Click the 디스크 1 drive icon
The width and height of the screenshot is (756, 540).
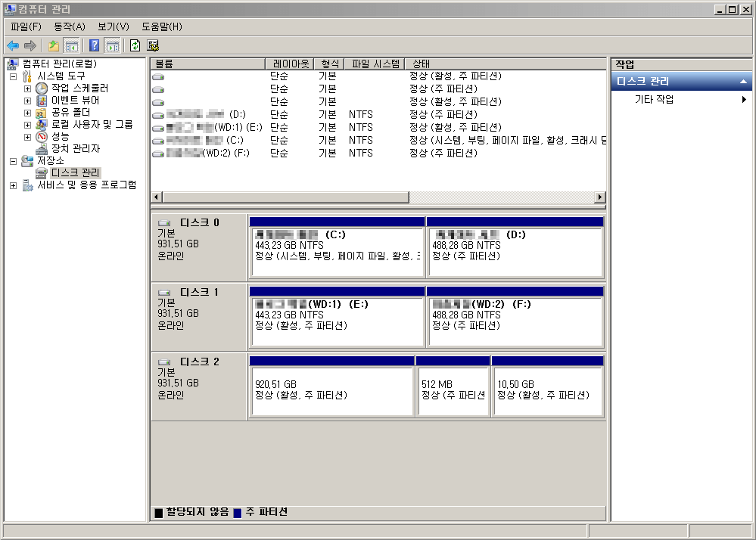click(164, 293)
